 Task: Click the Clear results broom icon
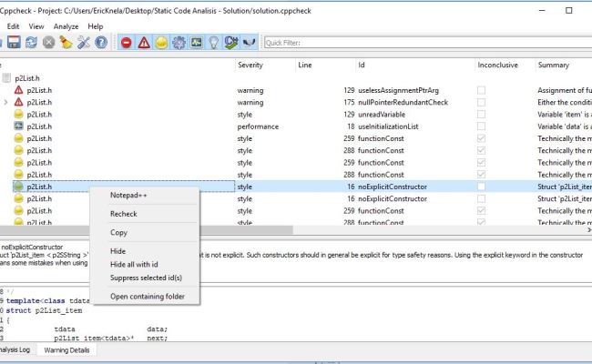pyautogui.click(x=66, y=42)
